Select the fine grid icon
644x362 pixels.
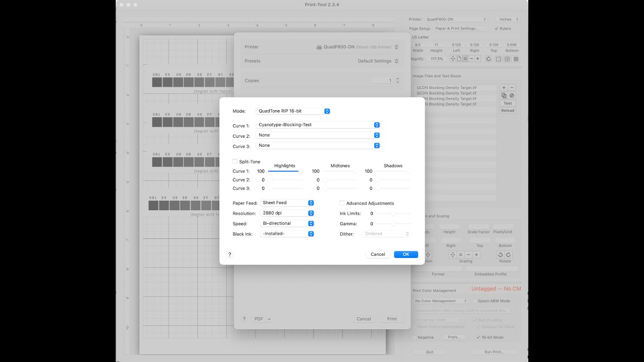pos(516,59)
